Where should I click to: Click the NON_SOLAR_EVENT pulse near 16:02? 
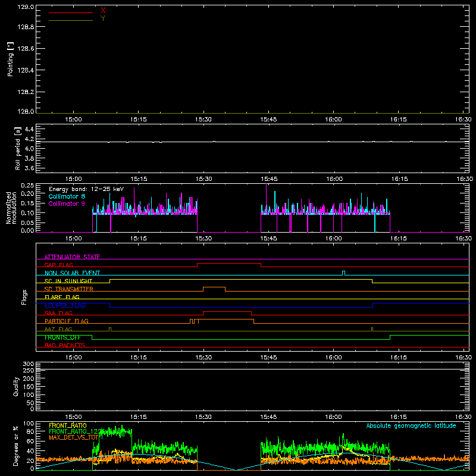coord(344,273)
